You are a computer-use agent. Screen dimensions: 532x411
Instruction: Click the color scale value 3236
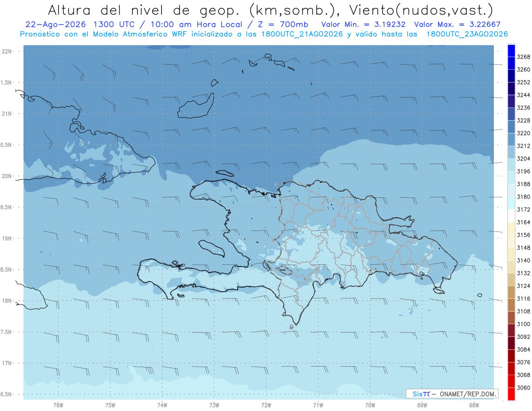click(524, 108)
